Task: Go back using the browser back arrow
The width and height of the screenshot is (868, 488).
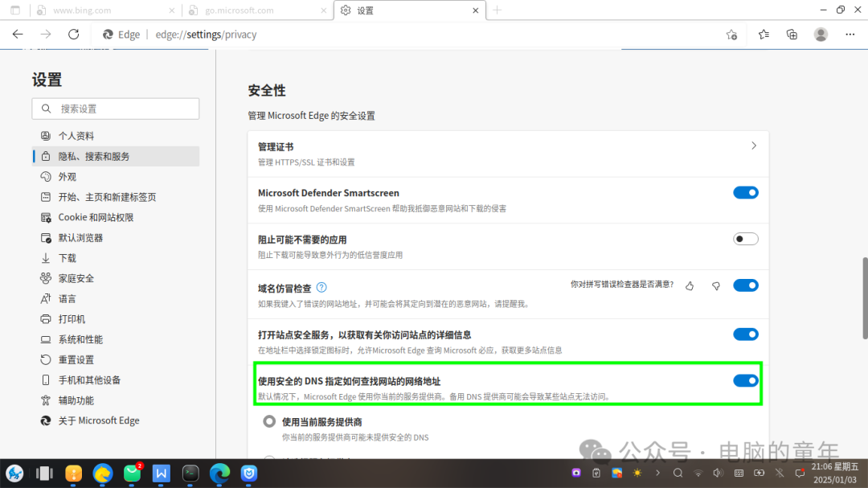Action: click(x=18, y=35)
